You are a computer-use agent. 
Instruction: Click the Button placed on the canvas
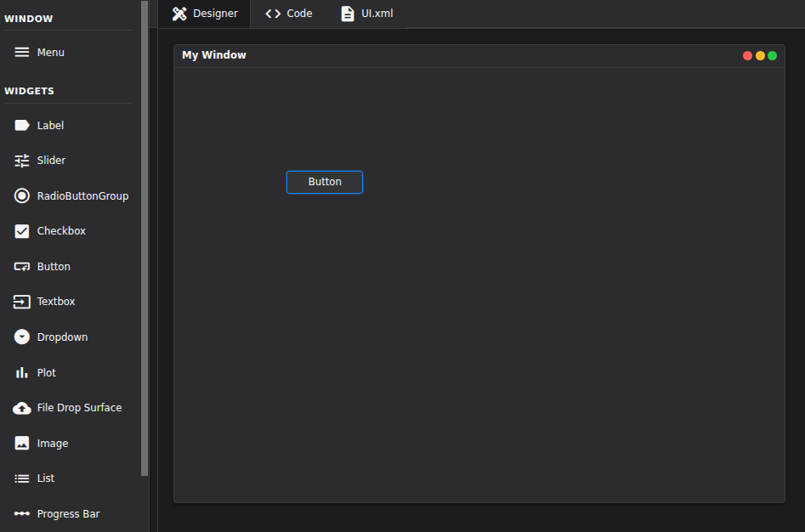tap(325, 181)
